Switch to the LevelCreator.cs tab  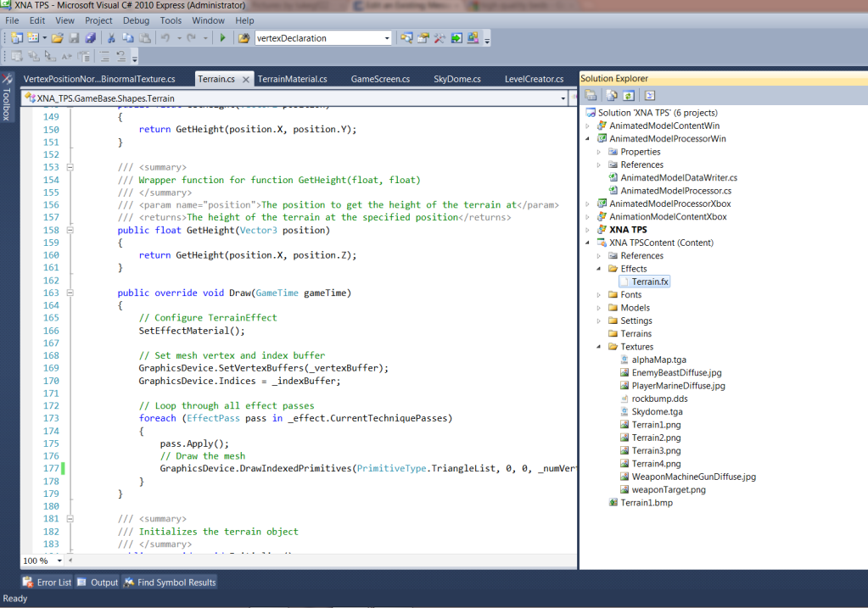click(x=535, y=79)
